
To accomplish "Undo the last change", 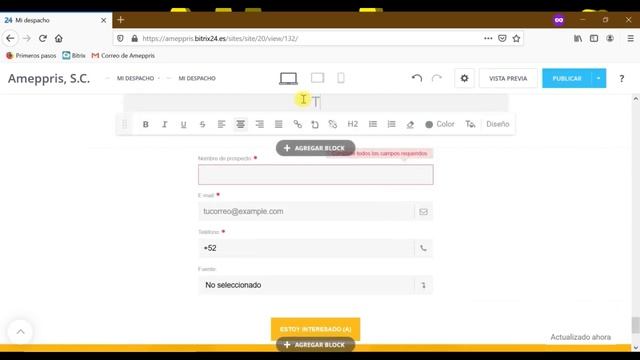I will pyautogui.click(x=417, y=78).
